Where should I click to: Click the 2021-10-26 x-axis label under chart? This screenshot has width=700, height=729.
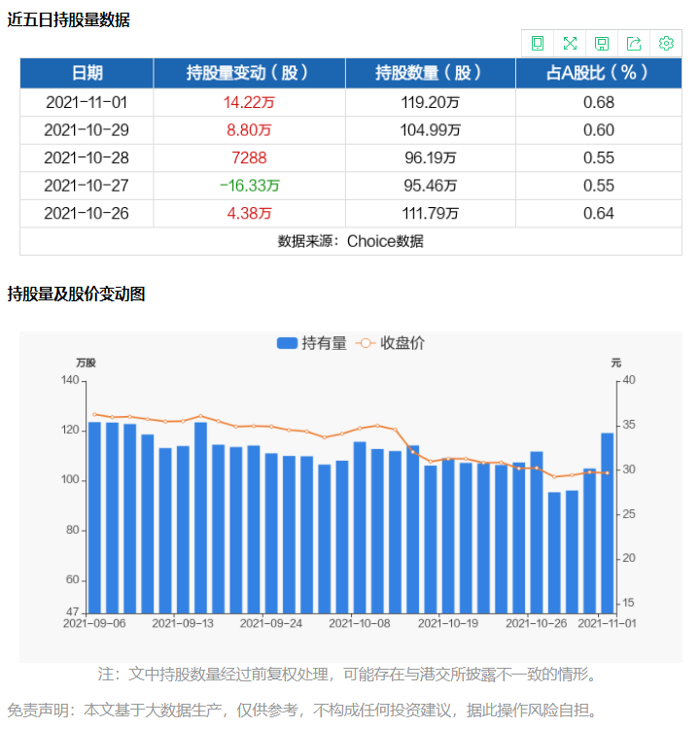tap(537, 623)
